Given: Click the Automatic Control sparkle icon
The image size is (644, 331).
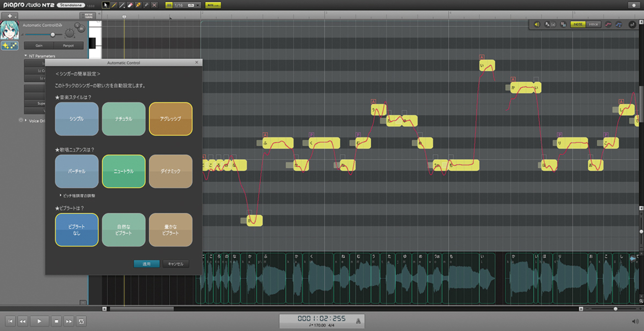Looking at the screenshot, I should coord(9,45).
